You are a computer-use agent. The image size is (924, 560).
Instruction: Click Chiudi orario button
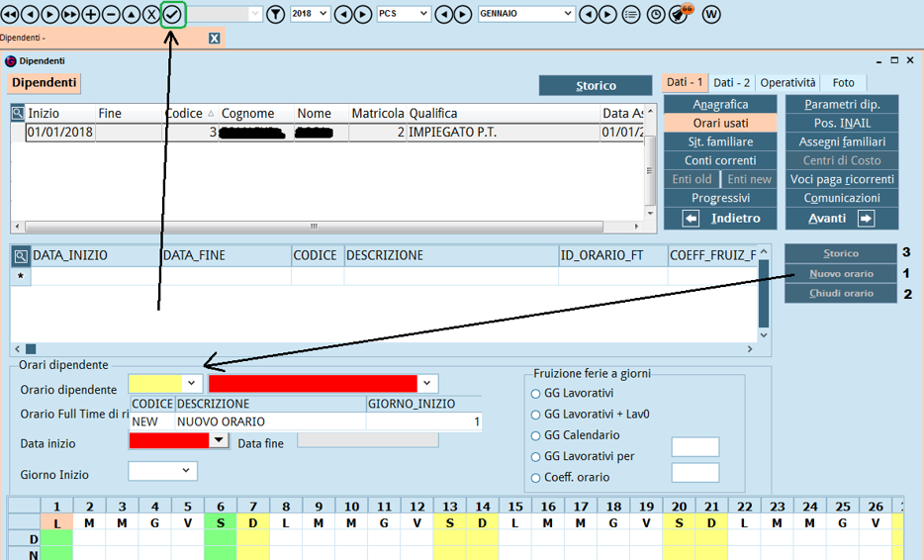(841, 294)
